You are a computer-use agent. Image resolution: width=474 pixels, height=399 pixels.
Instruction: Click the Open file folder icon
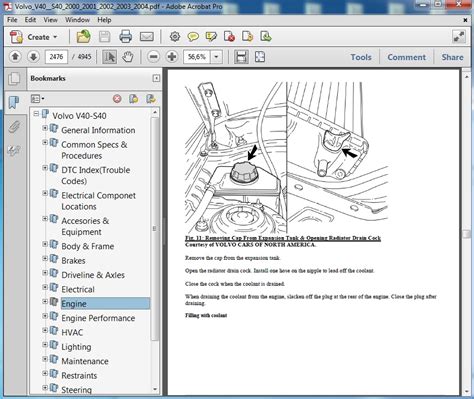tap(83, 37)
